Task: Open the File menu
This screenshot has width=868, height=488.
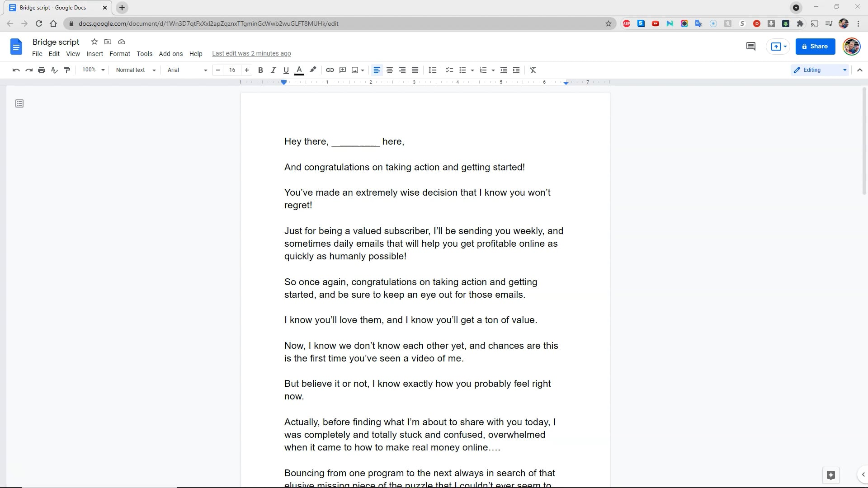Action: click(37, 54)
